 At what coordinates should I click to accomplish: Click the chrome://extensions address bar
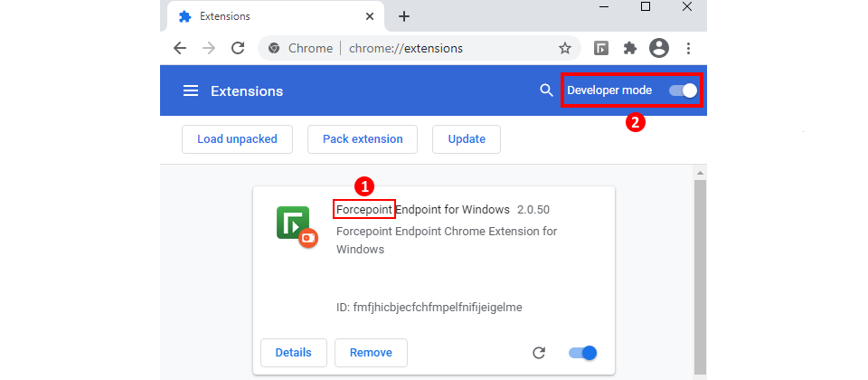[419, 48]
